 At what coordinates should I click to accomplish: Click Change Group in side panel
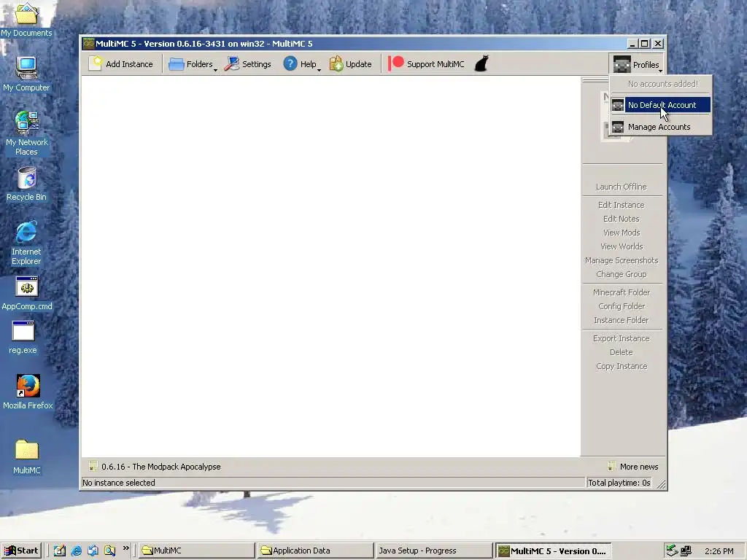[x=622, y=274]
